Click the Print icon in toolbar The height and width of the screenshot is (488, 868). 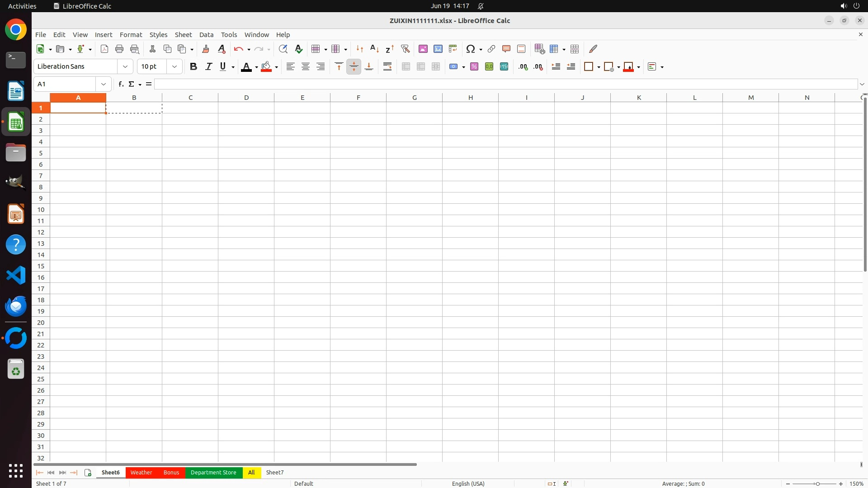(x=119, y=49)
